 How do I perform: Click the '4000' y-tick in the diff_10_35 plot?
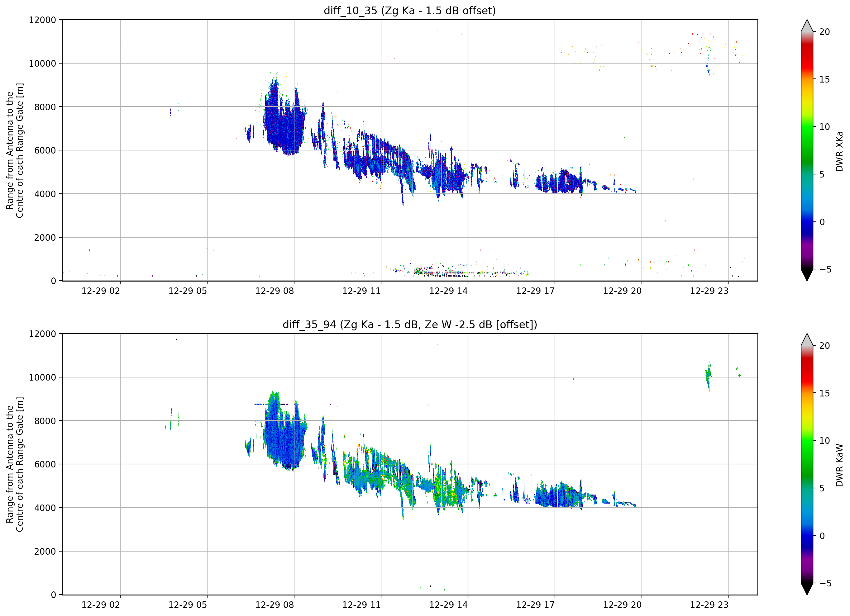[x=45, y=194]
